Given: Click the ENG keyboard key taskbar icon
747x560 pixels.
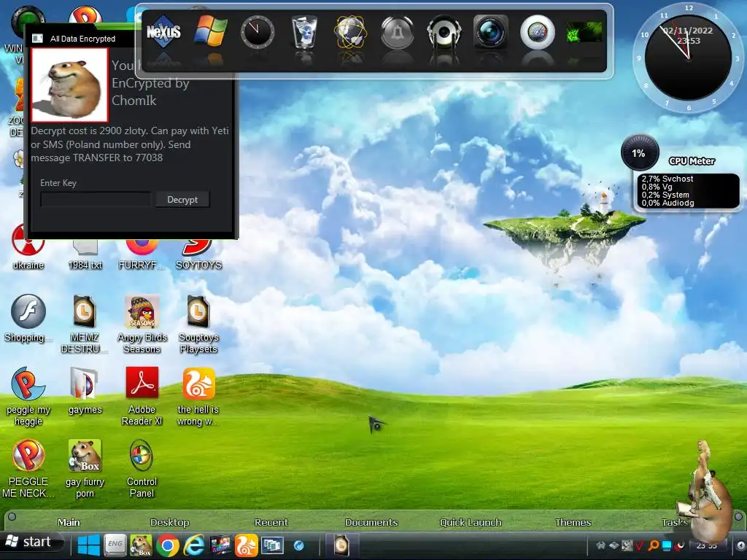Looking at the screenshot, I should (x=115, y=545).
